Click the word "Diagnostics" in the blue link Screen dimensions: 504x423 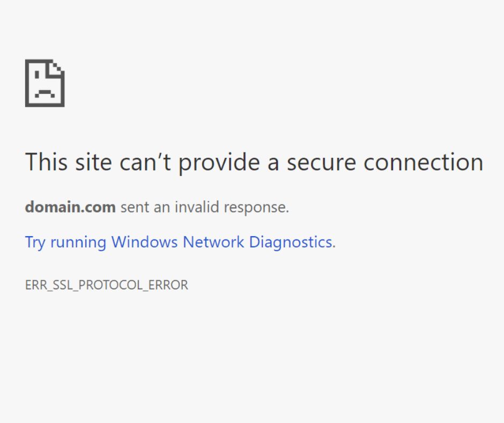[x=291, y=242]
